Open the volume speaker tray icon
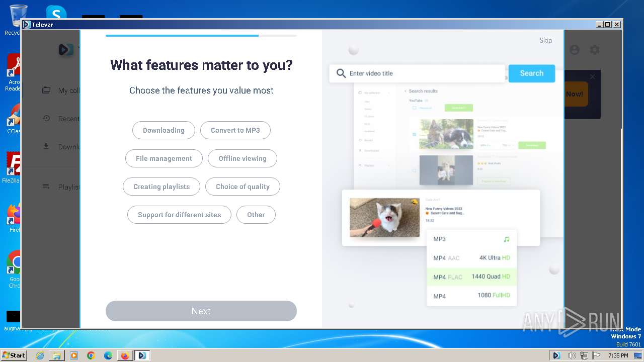 572,355
